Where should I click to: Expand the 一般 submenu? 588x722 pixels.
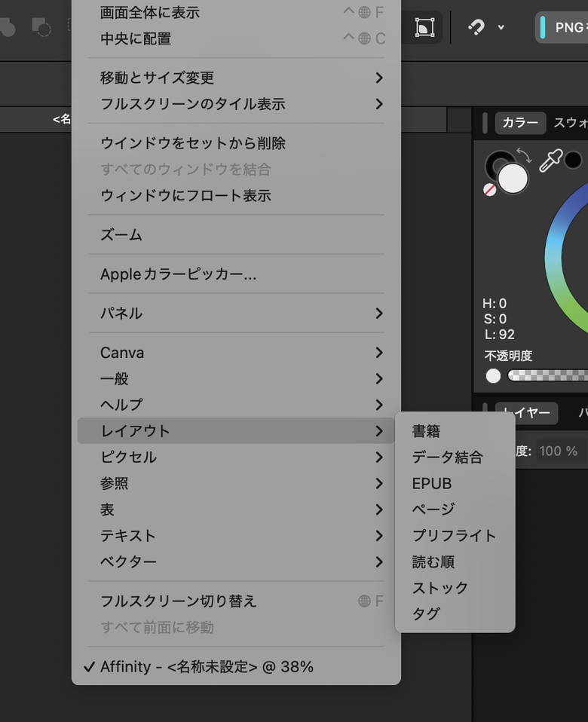pyautogui.click(x=236, y=378)
